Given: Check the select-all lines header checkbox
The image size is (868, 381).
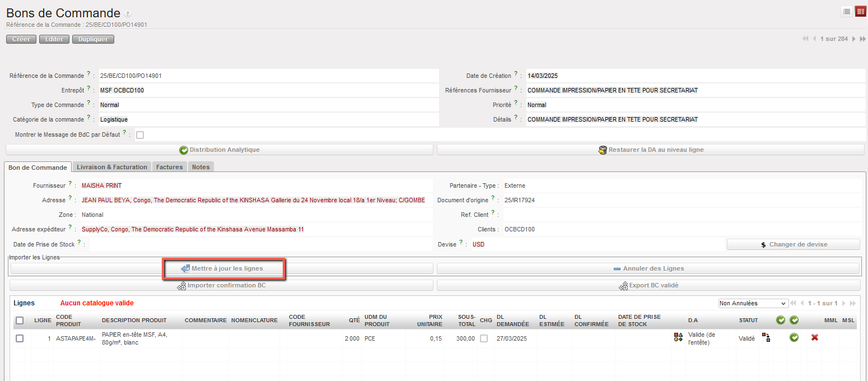Looking at the screenshot, I should pyautogui.click(x=20, y=320).
